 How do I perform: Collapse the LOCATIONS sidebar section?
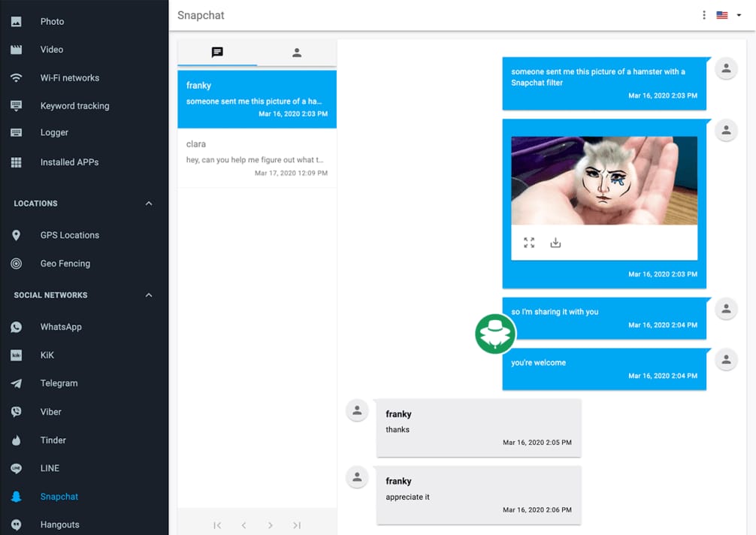pos(148,203)
